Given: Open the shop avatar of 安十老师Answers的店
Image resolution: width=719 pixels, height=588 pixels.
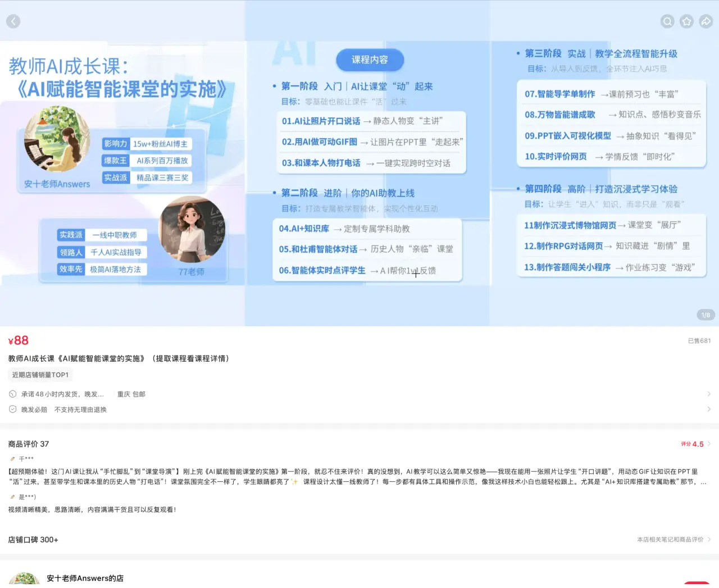Looking at the screenshot, I should pos(24,579).
